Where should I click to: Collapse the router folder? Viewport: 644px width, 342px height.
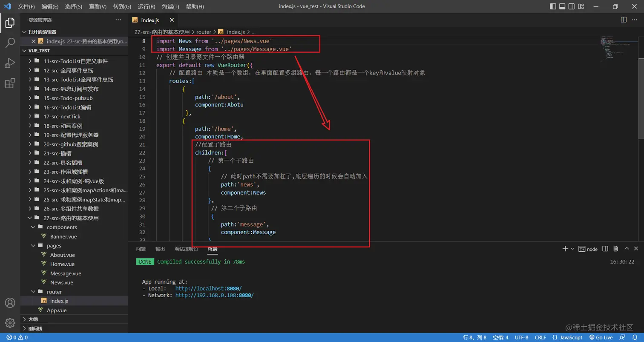[74, 292]
